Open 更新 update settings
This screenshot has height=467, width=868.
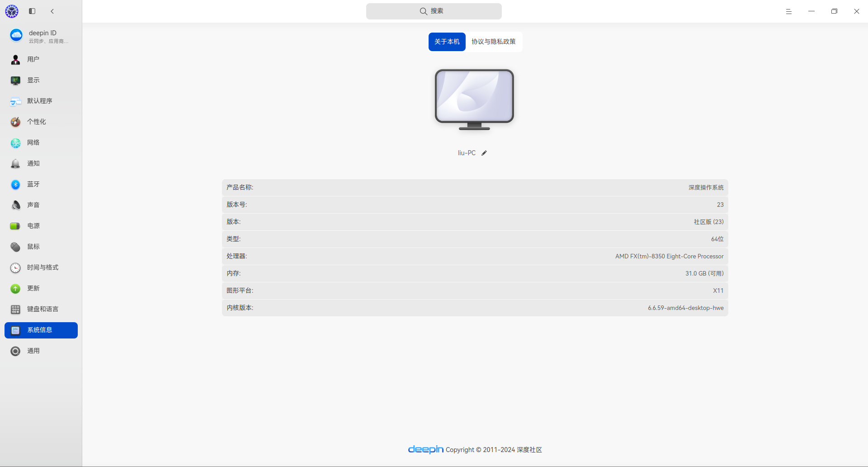click(x=41, y=288)
